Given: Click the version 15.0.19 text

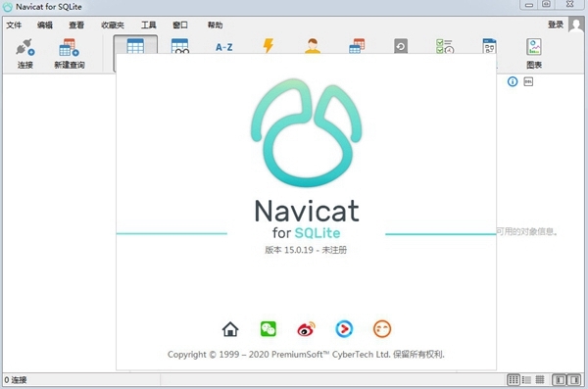Looking at the screenshot, I should coord(306,250).
